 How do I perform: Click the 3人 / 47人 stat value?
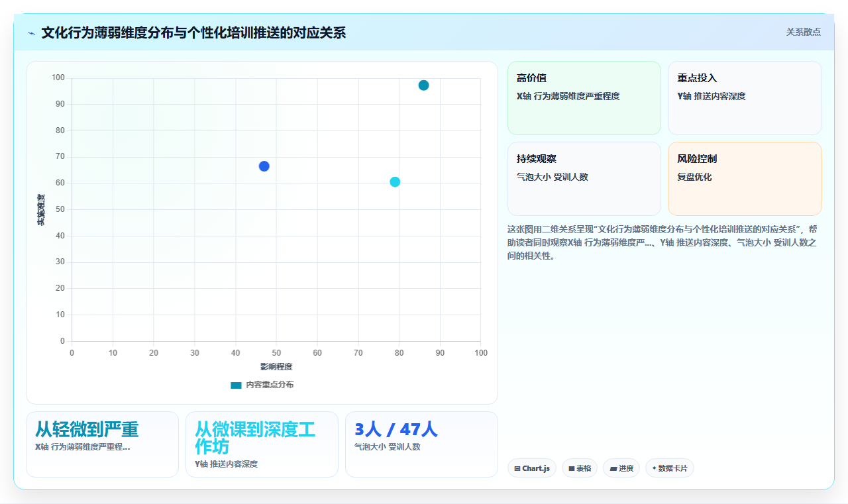point(396,429)
